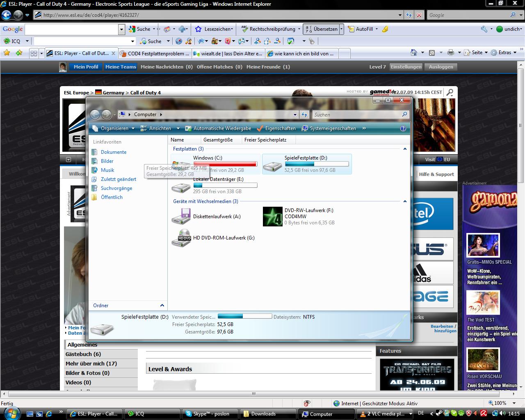Click Eigenschaften in Explorer toolbar

tap(276, 128)
